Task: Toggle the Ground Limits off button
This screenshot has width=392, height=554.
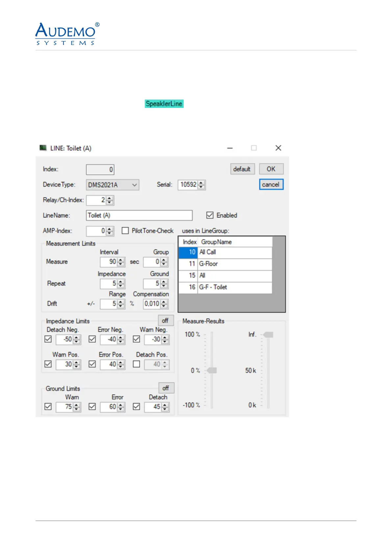Action: (x=166, y=388)
